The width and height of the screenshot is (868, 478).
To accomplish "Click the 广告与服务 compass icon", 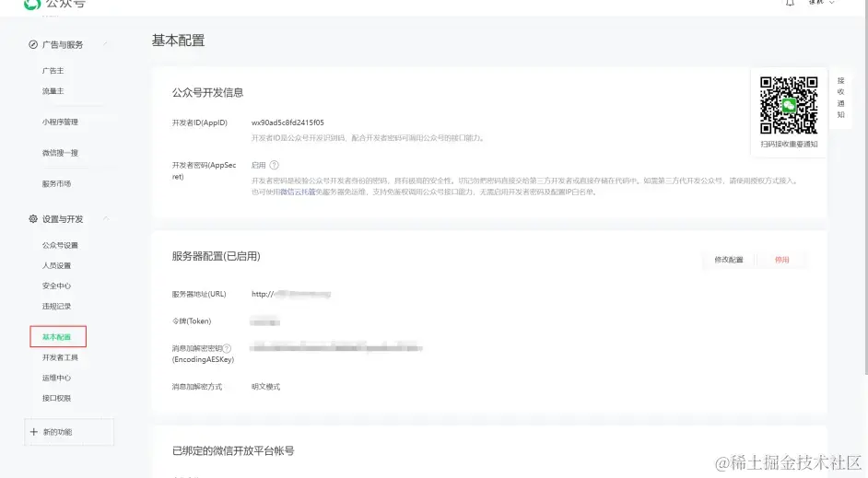I will click(33, 45).
